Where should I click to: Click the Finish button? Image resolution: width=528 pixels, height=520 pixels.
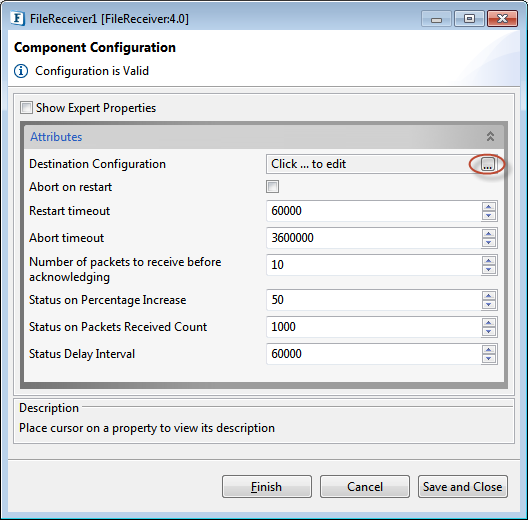tap(267, 487)
